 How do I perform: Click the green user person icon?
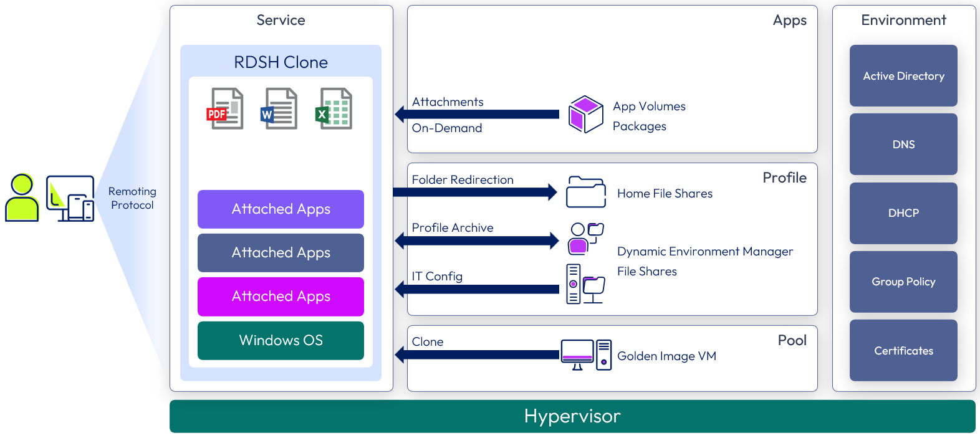coord(22,198)
